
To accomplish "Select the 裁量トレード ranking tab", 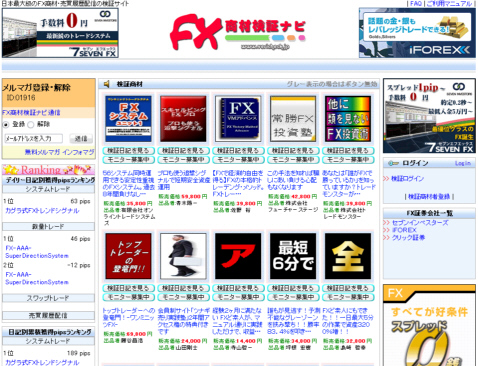I will coord(48,227).
